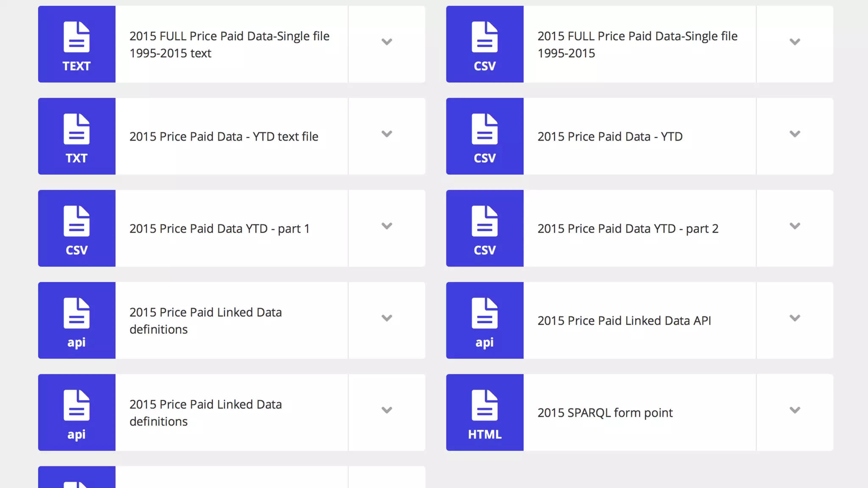Screen dimensions: 868x488
Task: Click the CSV icon for YTD part 1
Action: point(77,228)
